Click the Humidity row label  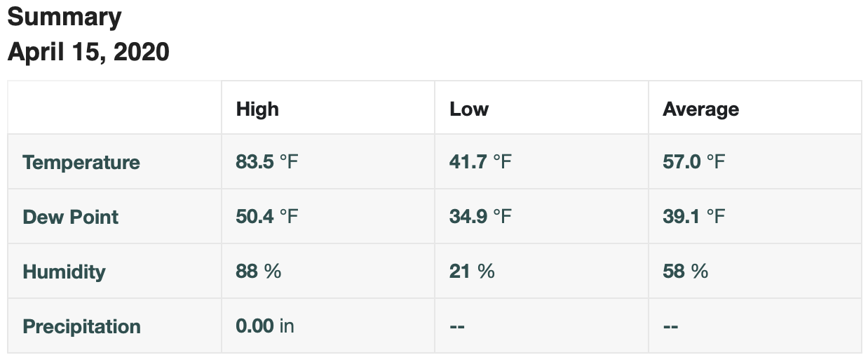point(64,272)
